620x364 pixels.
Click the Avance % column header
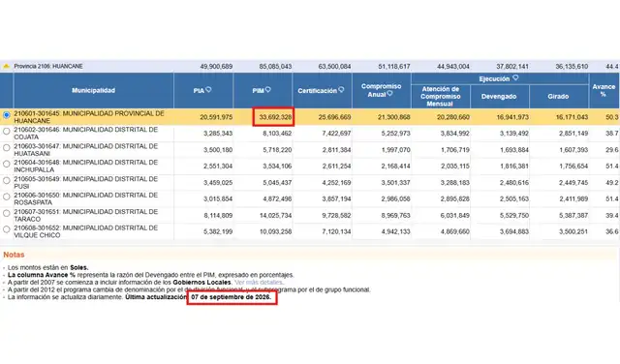tap(604, 90)
